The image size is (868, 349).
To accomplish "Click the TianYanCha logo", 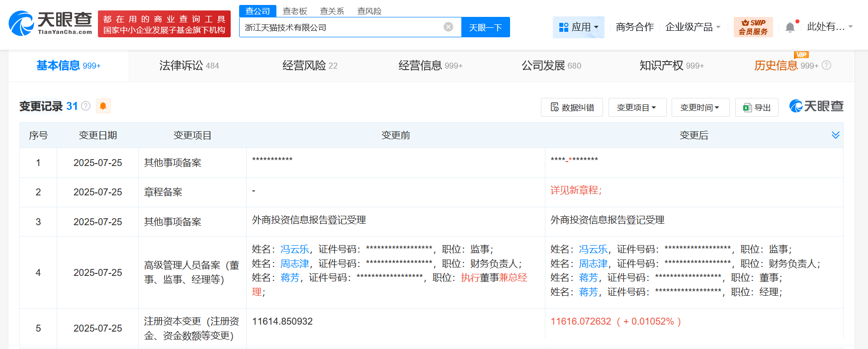I will pyautogui.click(x=50, y=23).
